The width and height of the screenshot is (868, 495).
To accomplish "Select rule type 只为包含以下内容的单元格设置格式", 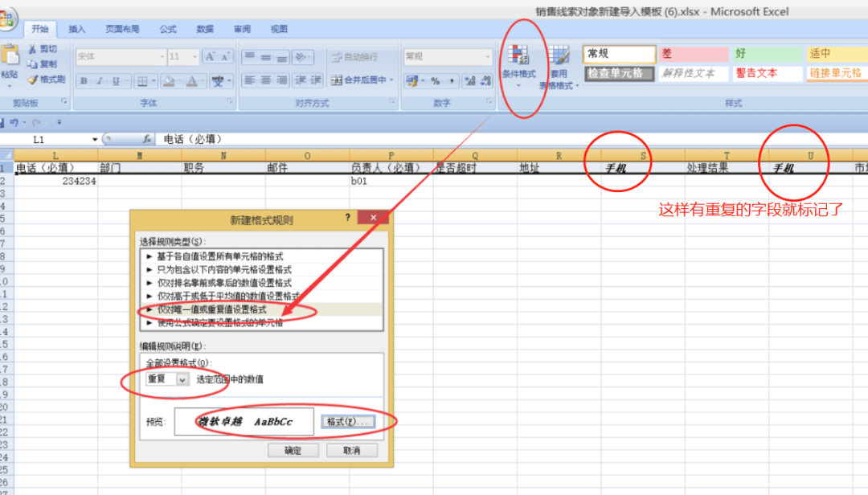I will pos(261,270).
